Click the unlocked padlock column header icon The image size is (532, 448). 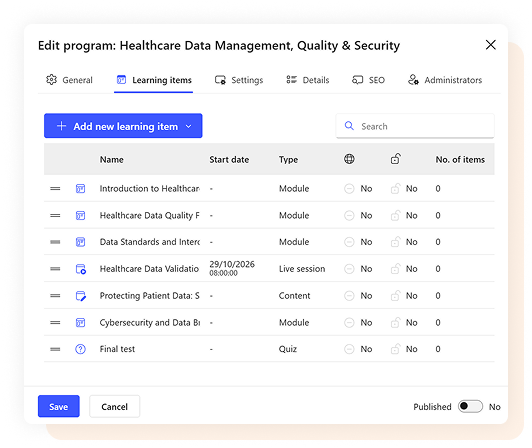[x=396, y=158]
